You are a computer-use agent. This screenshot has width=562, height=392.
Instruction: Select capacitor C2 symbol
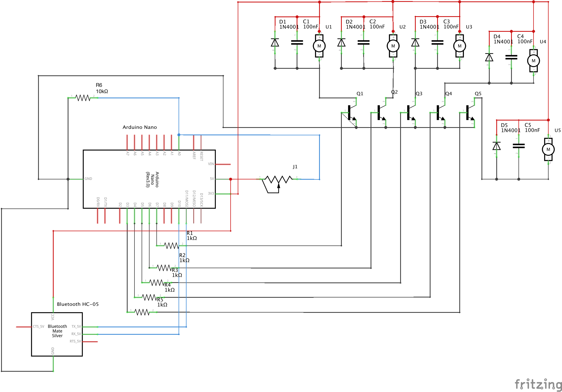364,42
